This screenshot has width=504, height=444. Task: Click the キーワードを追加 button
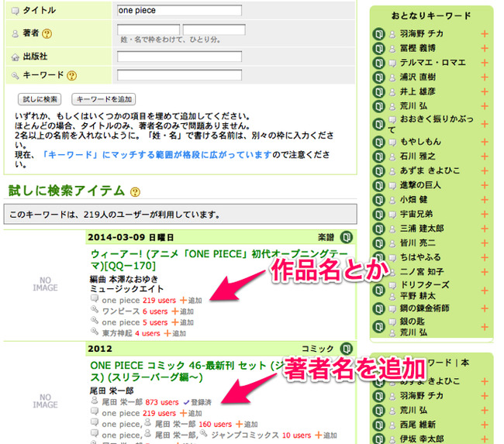pyautogui.click(x=103, y=99)
